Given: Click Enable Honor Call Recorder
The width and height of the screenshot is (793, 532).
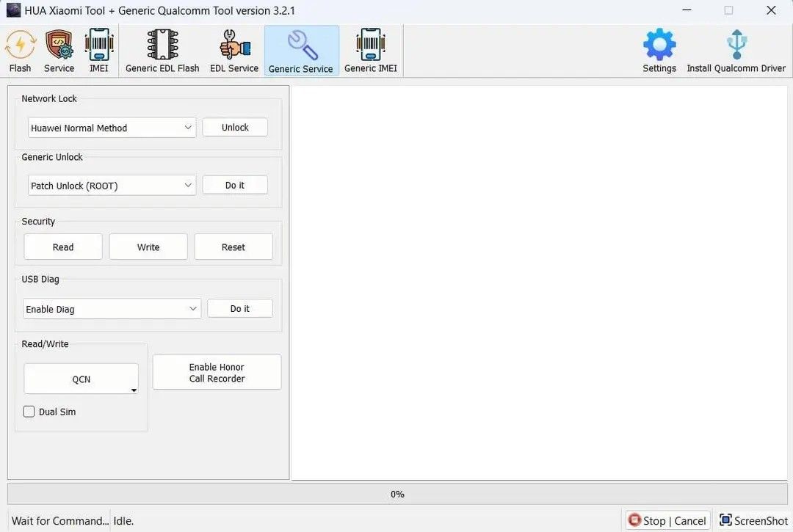Looking at the screenshot, I should pos(217,372).
